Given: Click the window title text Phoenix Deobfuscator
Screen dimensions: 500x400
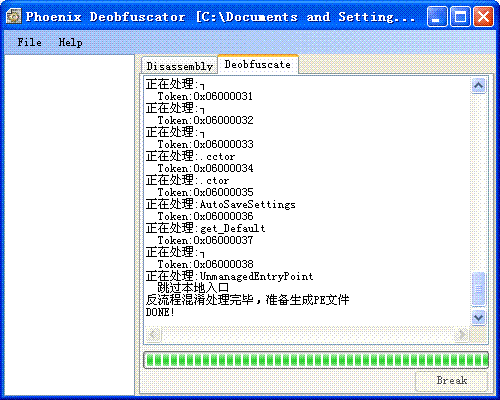Looking at the screenshot, I should [105, 17].
